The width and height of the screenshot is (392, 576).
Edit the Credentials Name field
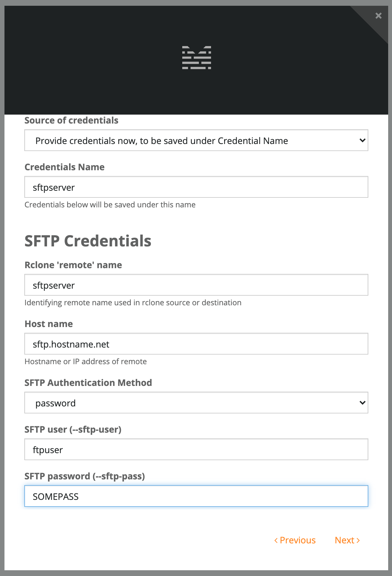pyautogui.click(x=196, y=187)
